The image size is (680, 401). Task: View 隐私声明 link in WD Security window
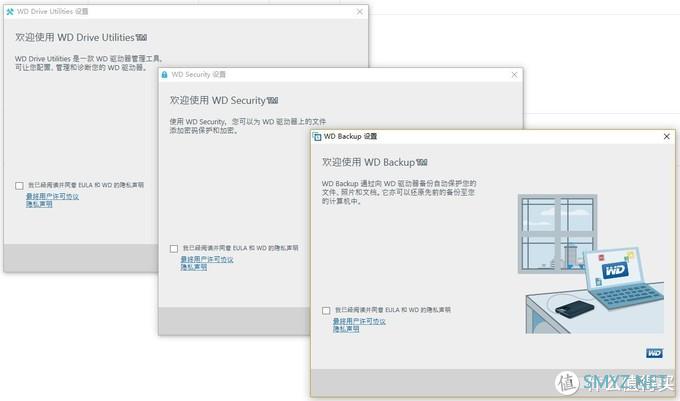[x=194, y=267]
